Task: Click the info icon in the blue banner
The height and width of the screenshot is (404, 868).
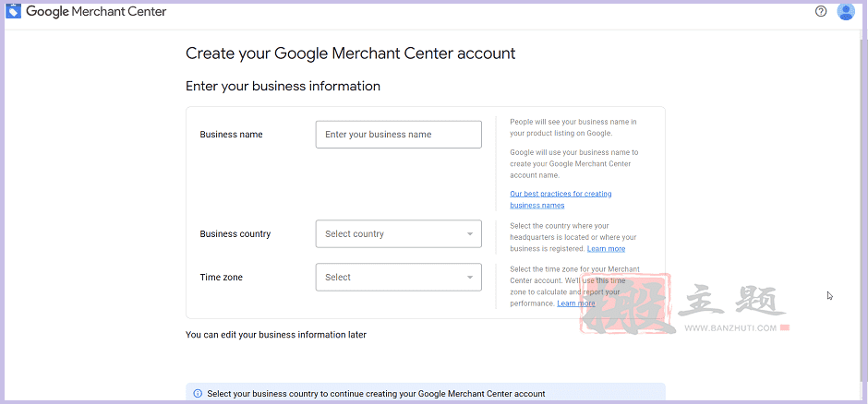Action: pos(198,394)
